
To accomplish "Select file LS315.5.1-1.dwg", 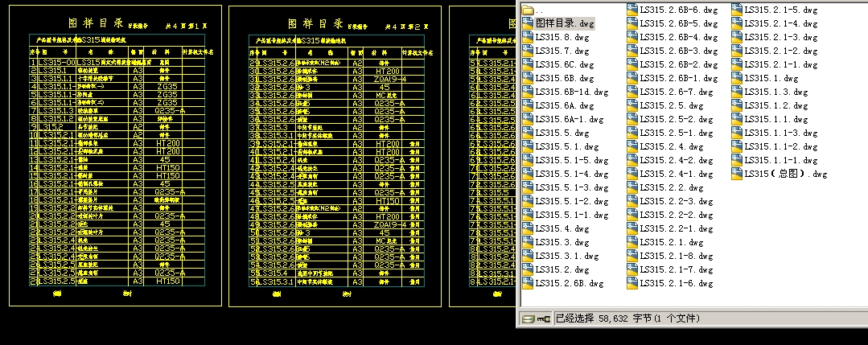I will (566, 214).
